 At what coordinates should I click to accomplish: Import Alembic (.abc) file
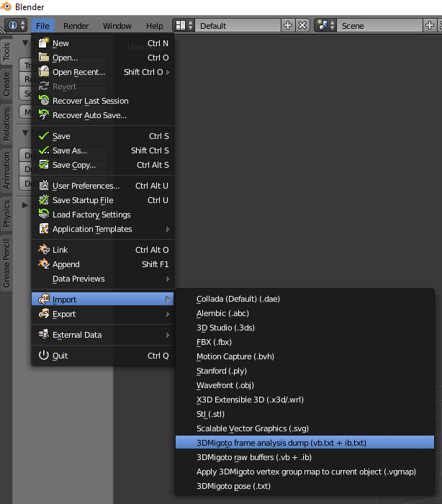(x=305, y=313)
